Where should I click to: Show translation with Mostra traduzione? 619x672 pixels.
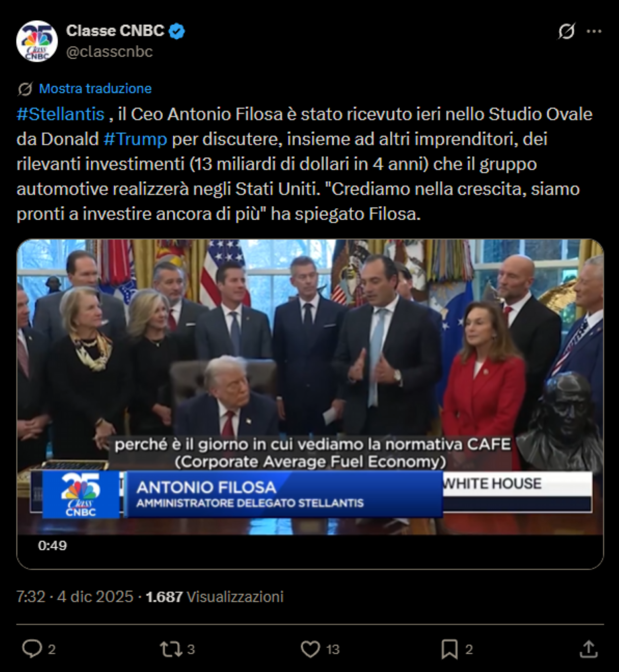[x=95, y=89]
